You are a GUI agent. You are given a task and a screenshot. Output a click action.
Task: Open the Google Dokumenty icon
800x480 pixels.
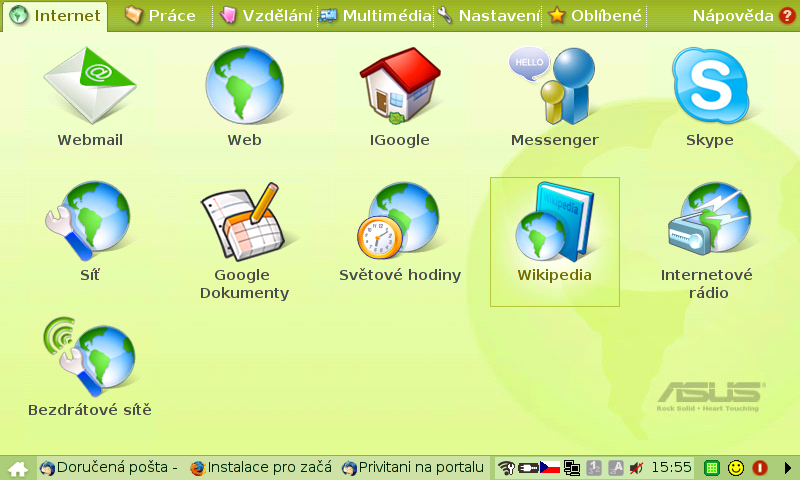click(243, 221)
